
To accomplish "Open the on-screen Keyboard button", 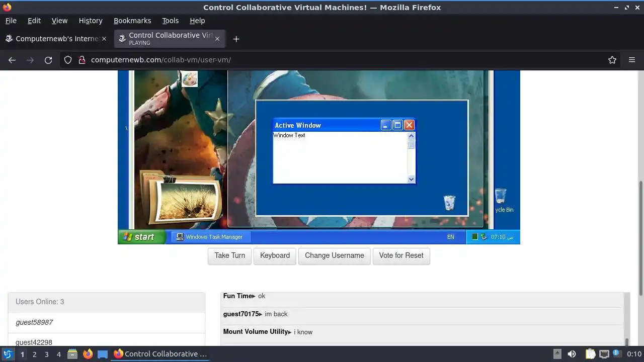I will point(275,255).
